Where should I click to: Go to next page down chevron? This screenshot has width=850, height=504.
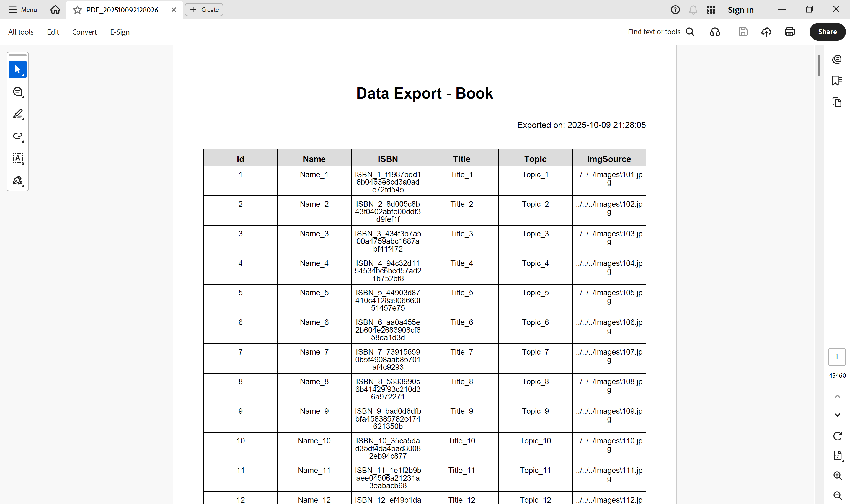click(x=838, y=415)
